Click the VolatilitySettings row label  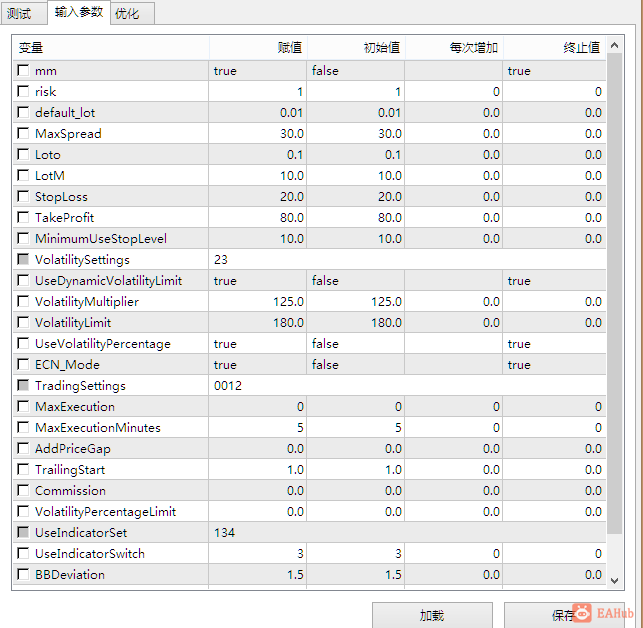[82, 260]
